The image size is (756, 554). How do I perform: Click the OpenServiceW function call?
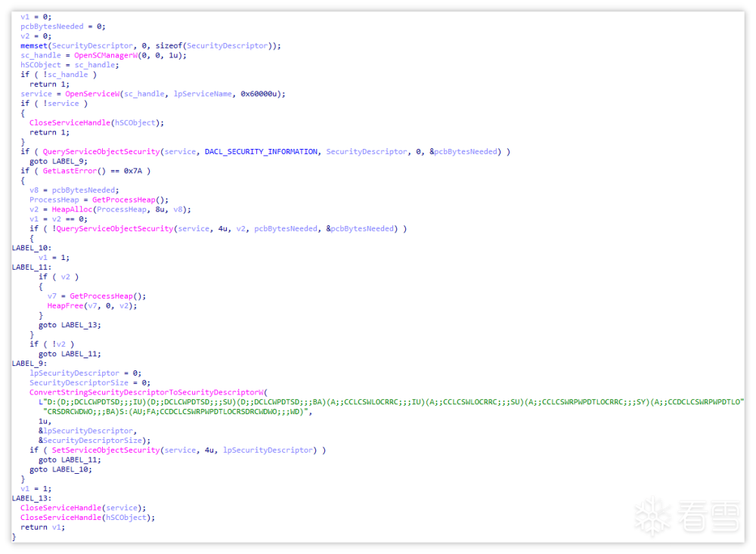(x=92, y=94)
